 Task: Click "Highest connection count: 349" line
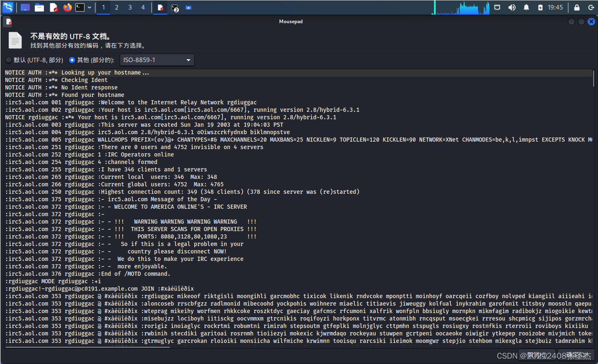pyautogui.click(x=182, y=192)
